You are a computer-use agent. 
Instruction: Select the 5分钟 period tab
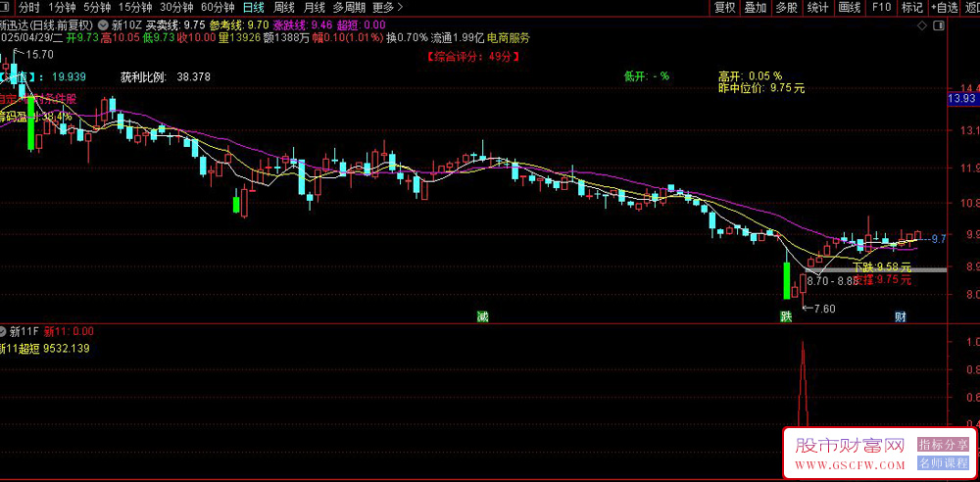(97, 8)
